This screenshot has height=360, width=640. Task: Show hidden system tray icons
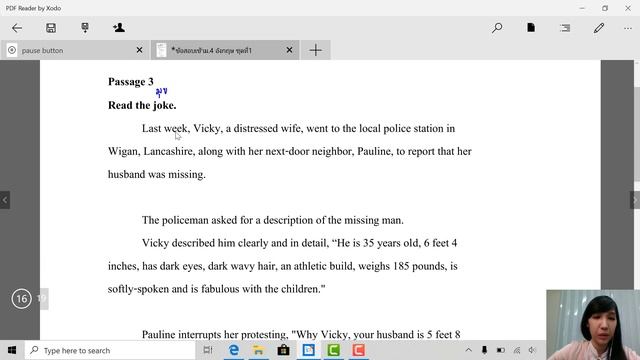pos(469,350)
